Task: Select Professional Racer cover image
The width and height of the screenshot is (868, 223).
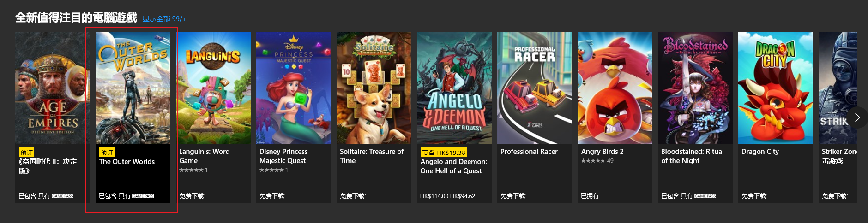Action: coord(535,88)
